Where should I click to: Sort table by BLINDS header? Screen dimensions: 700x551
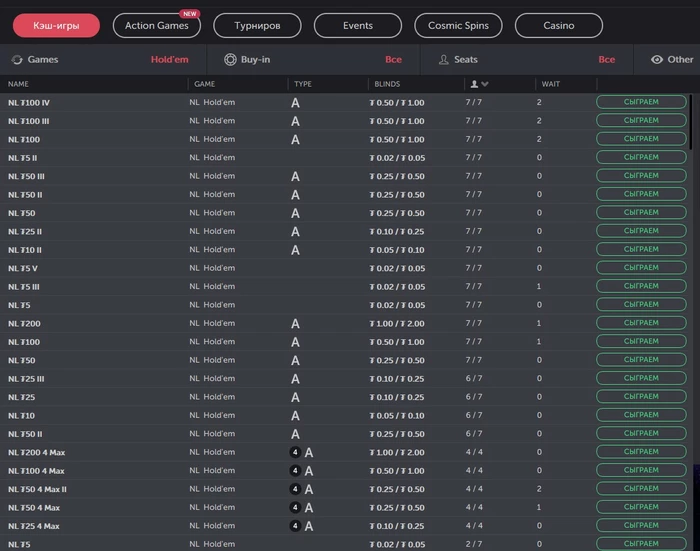pos(387,84)
